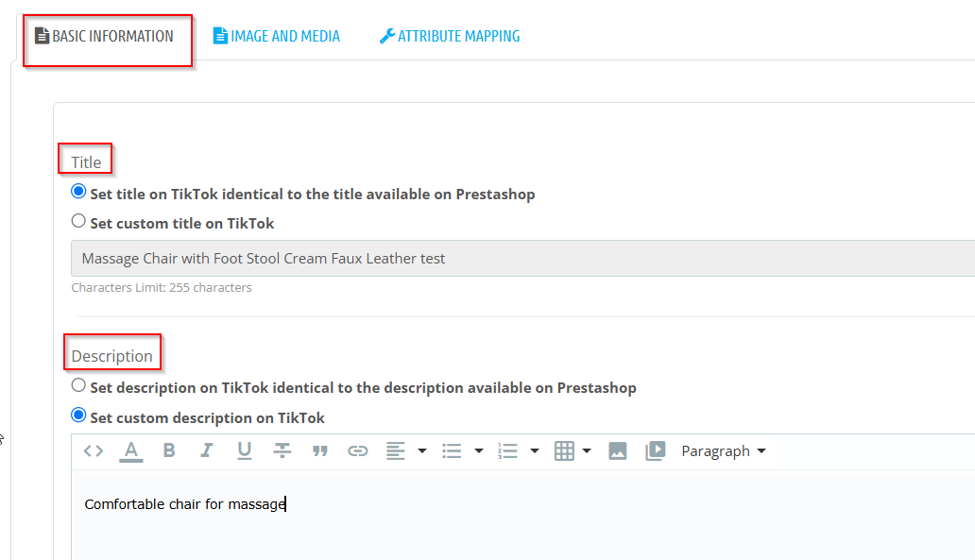
Task: Select title identical to Prestashop radio
Action: click(78, 192)
